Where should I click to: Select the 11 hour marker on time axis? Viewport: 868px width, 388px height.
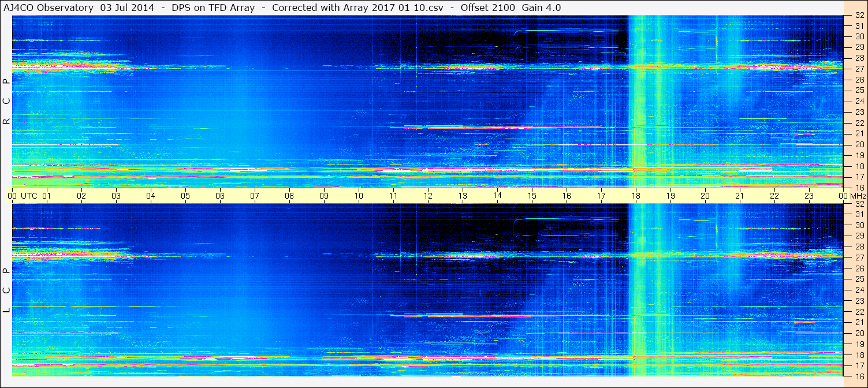[x=393, y=196]
